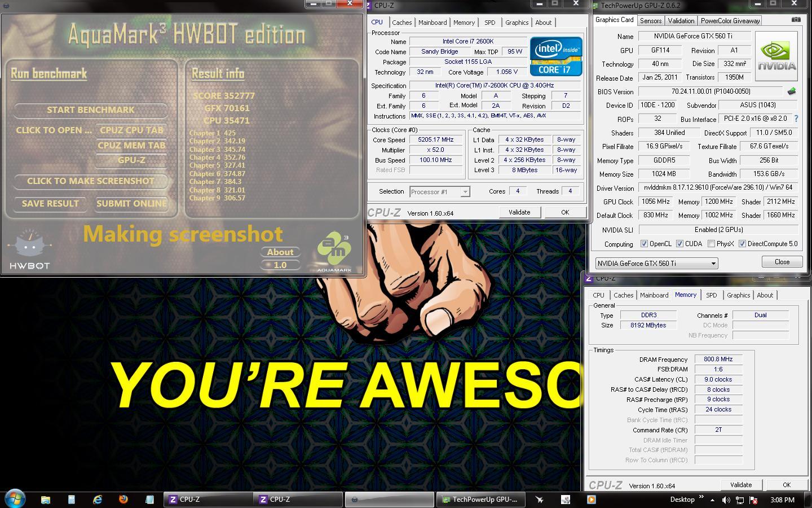This screenshot has width=812, height=508.
Task: Click Validate in the top CPU-Z window
Action: [x=519, y=212]
